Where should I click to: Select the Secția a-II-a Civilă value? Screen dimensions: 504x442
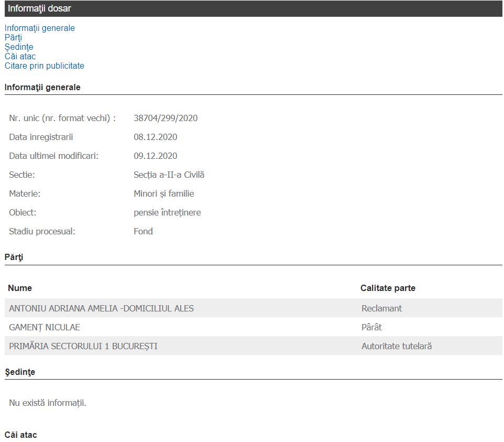coord(169,175)
